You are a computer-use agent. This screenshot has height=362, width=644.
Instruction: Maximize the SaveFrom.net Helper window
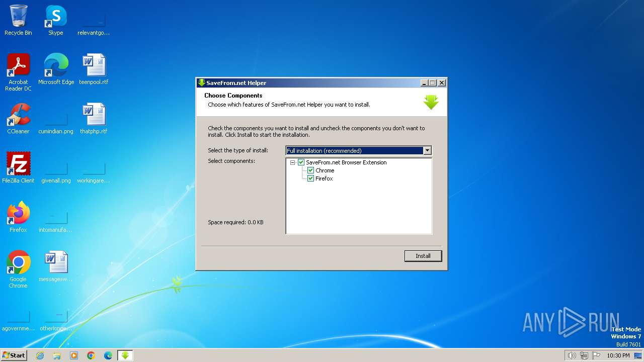click(x=433, y=83)
